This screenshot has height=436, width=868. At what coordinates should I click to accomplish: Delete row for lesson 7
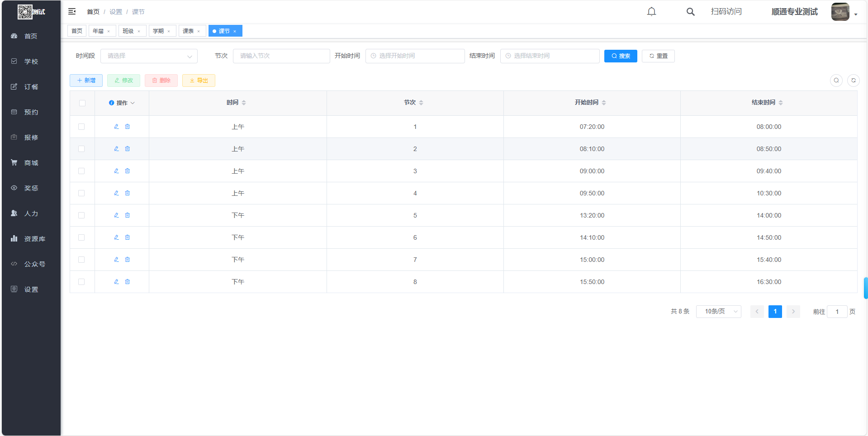point(128,260)
